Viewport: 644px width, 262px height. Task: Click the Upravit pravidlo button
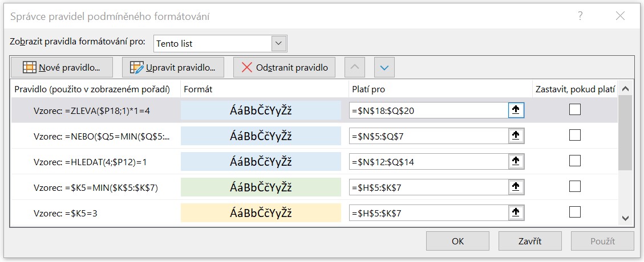[173, 67]
